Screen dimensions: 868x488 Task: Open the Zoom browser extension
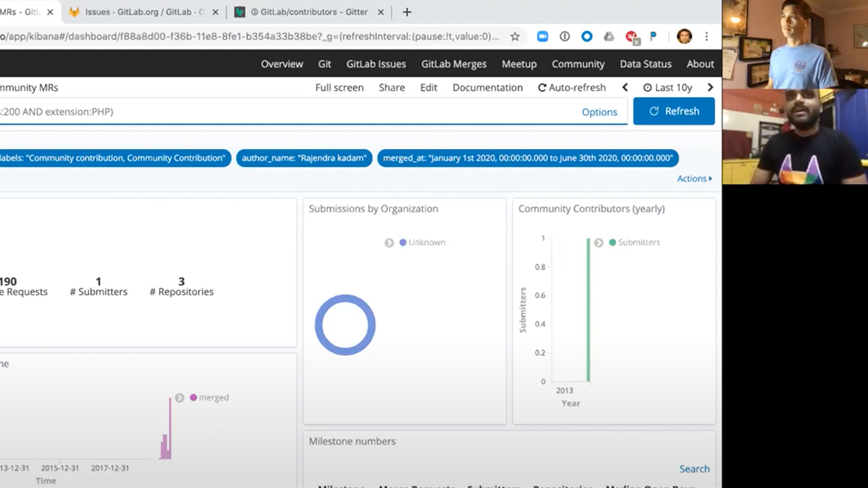[542, 37]
